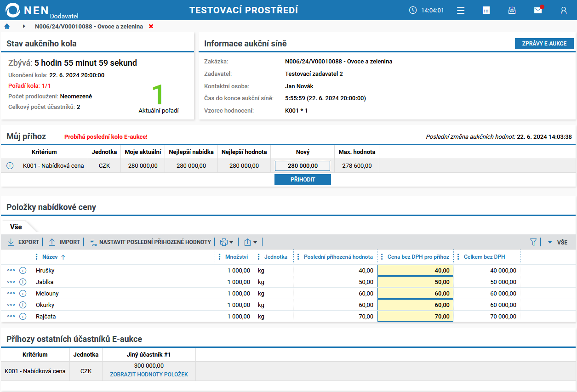Click IMPORT in items toolbar
This screenshot has width=577, height=392.
(64, 242)
